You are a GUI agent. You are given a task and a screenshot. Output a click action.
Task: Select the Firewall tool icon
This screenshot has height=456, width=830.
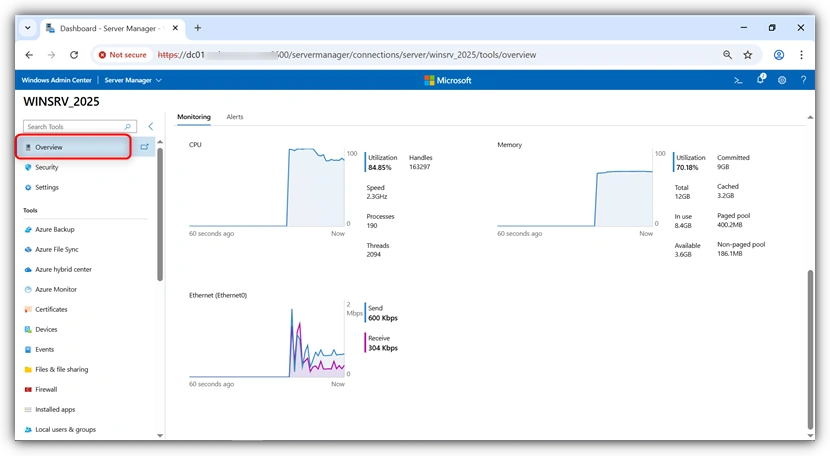(x=28, y=390)
